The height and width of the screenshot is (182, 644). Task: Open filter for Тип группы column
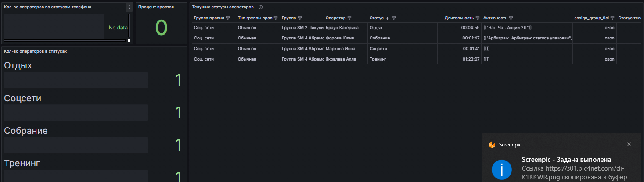(276, 18)
